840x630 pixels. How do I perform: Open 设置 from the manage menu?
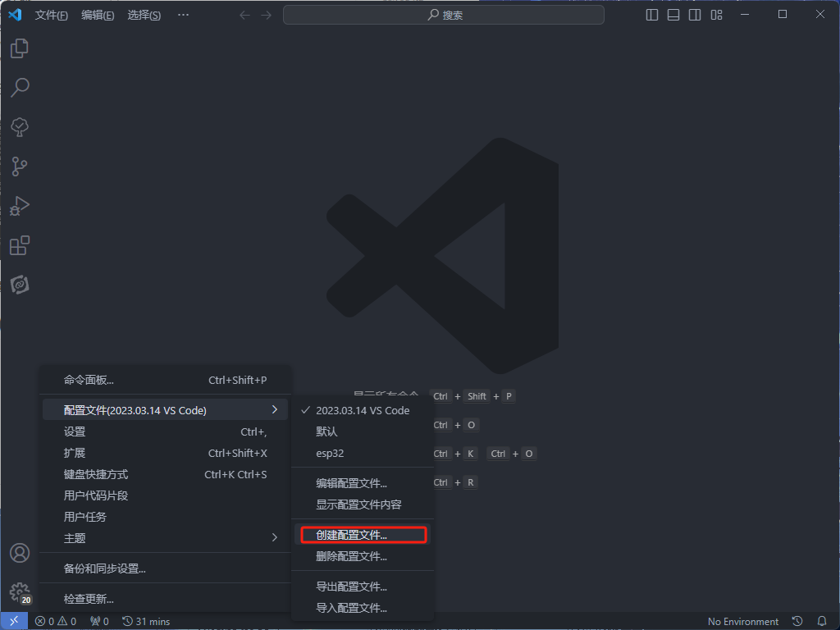(165, 431)
